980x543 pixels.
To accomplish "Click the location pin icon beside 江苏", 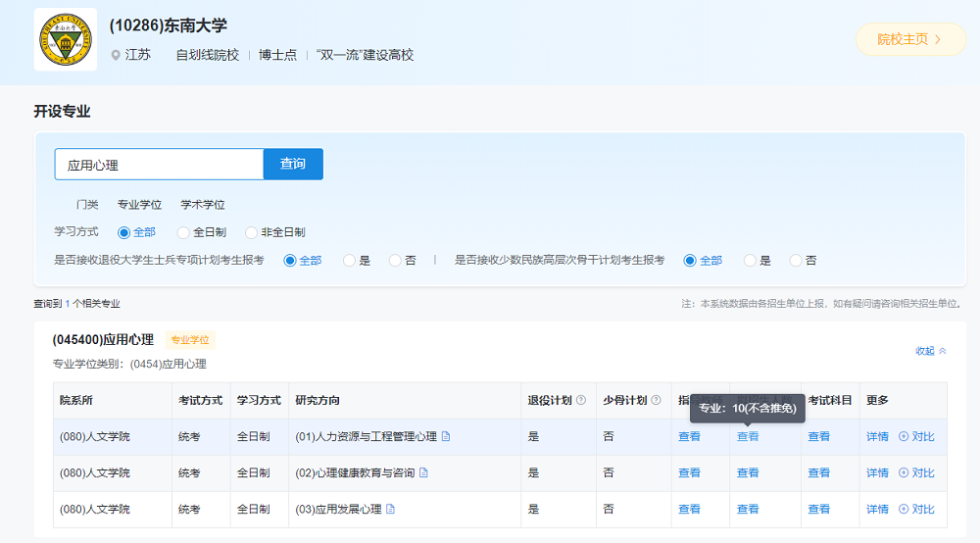I will click(116, 55).
